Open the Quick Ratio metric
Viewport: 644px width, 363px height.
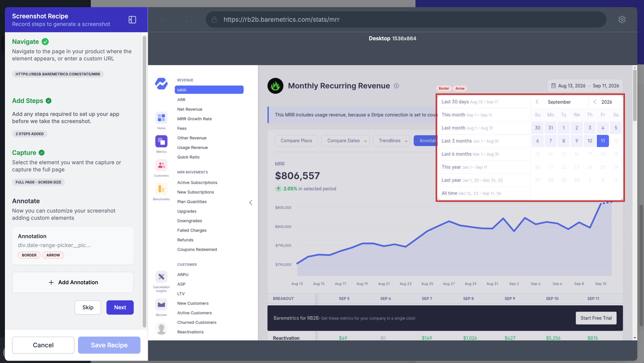click(188, 157)
